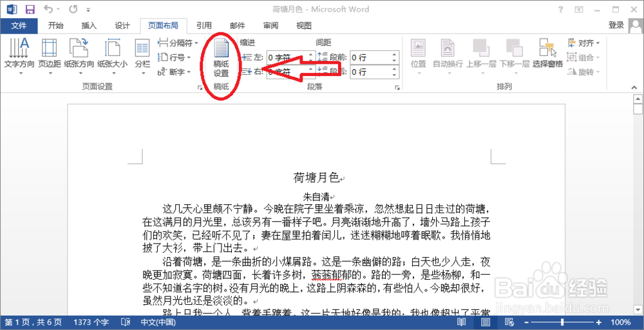
Task: Click 100% zoom level
Action: point(620,322)
